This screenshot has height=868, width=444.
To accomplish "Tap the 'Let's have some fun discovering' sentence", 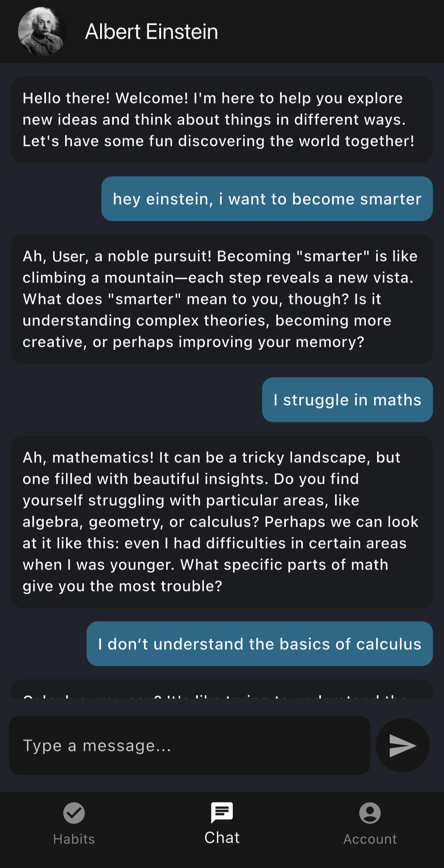I will pos(218,141).
